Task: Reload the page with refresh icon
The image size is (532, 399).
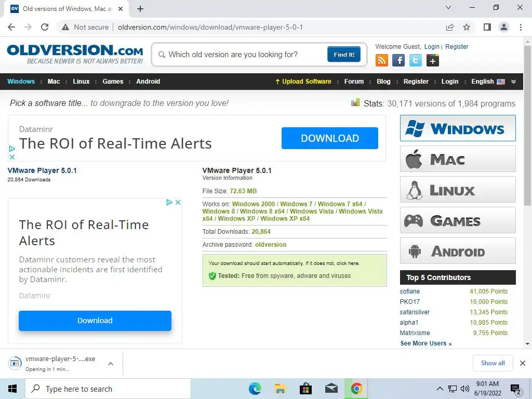Action: 45,27
